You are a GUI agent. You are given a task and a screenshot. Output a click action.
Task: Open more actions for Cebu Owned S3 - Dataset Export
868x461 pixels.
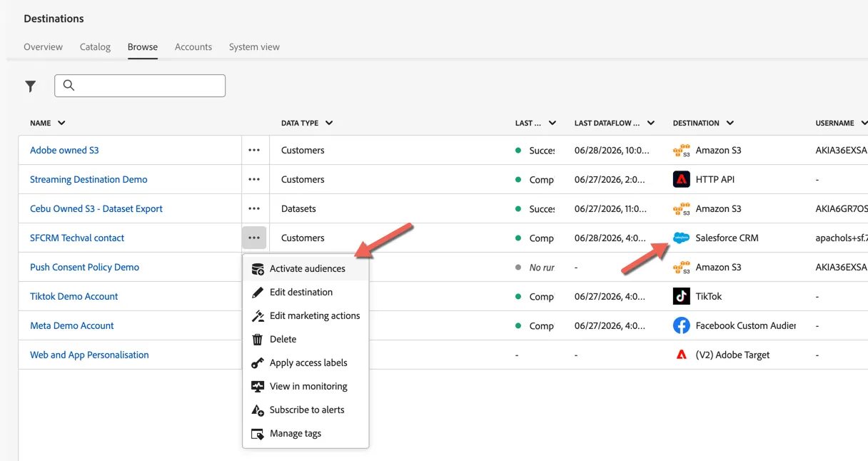[254, 209]
